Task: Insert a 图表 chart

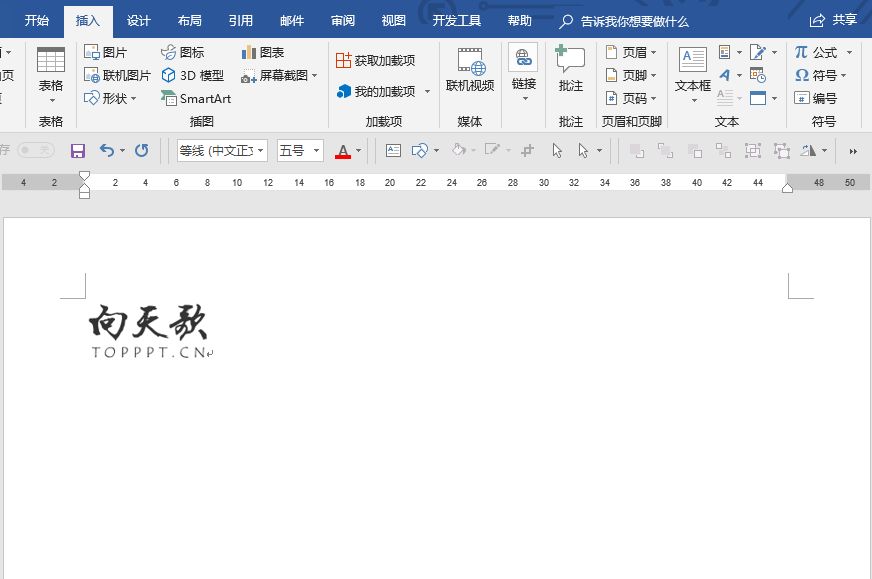Action: 263,52
